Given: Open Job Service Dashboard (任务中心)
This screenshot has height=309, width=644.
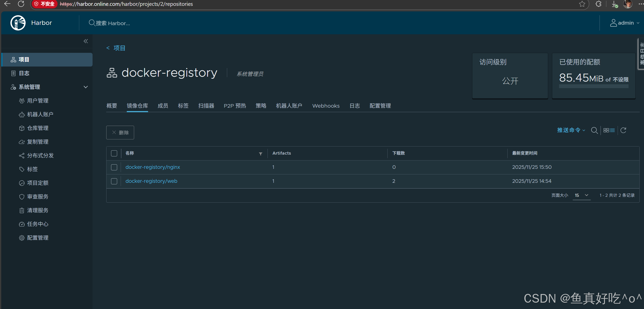Looking at the screenshot, I should (38, 224).
